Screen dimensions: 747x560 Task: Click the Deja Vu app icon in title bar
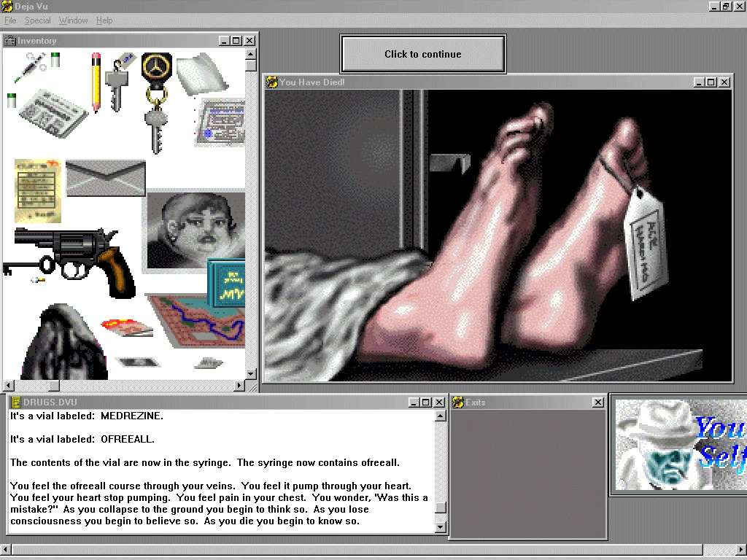pos(7,6)
